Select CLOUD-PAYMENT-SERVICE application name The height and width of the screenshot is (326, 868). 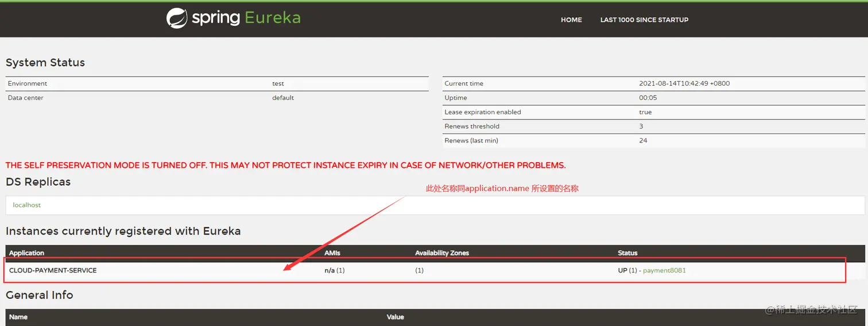point(53,270)
